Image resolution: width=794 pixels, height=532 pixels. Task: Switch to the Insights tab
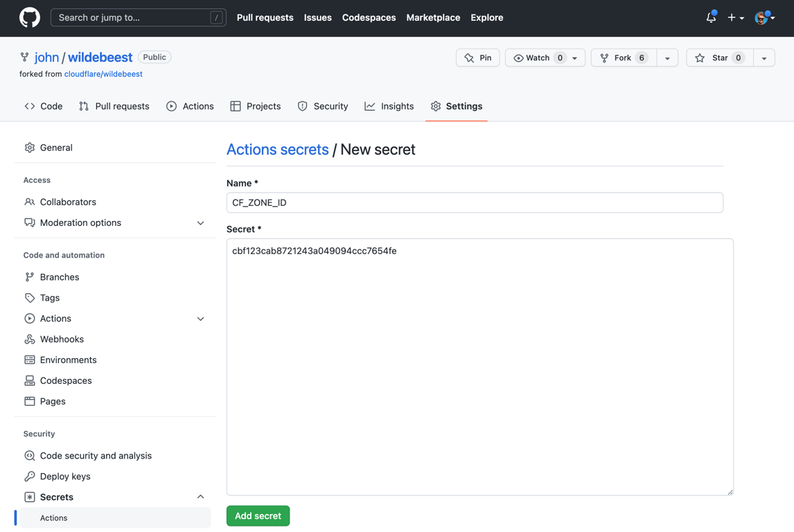pos(389,106)
